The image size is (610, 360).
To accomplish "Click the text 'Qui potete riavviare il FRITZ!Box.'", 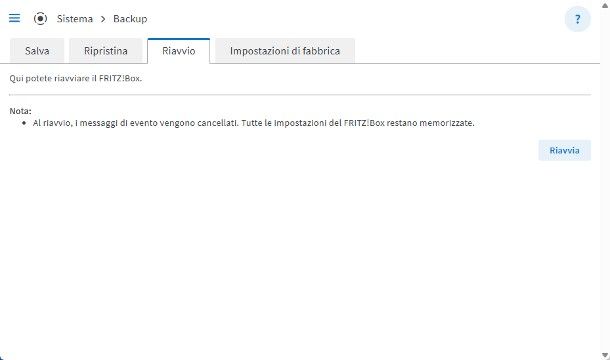I will point(75,78).
